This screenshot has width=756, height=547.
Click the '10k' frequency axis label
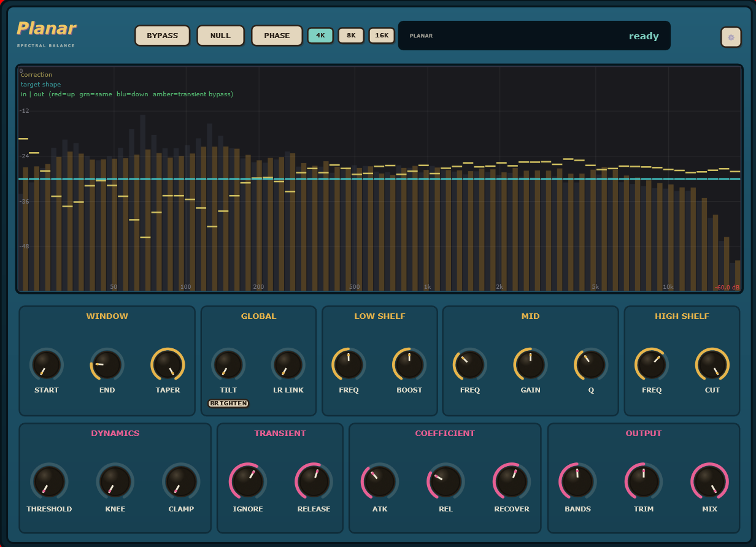[x=668, y=287]
